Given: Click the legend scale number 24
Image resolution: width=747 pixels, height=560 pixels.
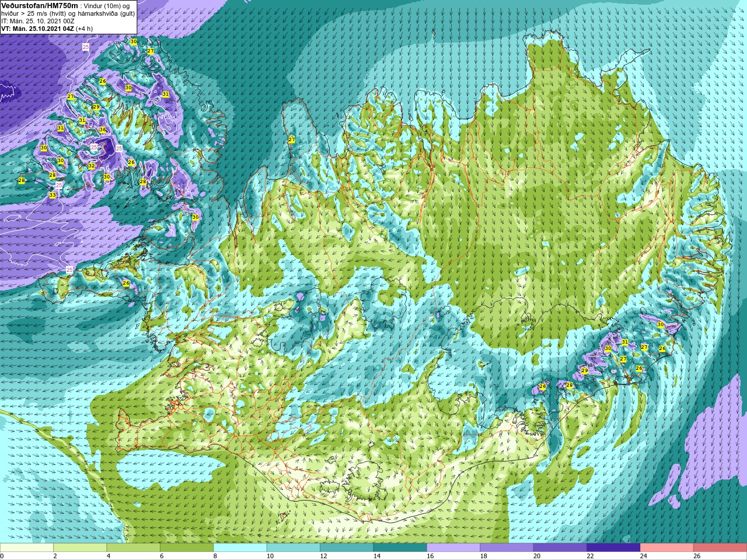Looking at the screenshot, I should click(644, 556).
